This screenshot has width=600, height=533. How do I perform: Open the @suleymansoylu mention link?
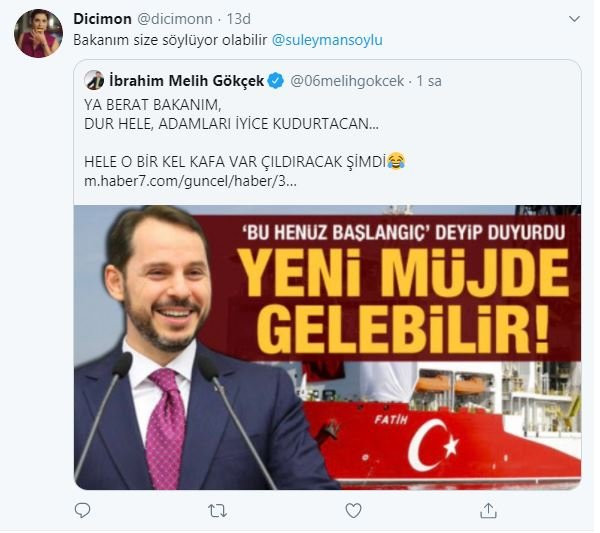[327, 40]
